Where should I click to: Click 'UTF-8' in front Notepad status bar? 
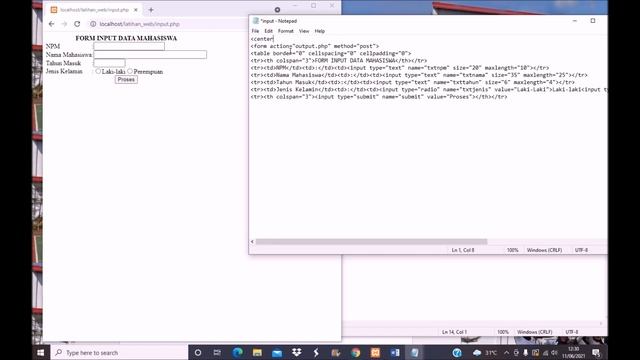[x=581, y=250]
